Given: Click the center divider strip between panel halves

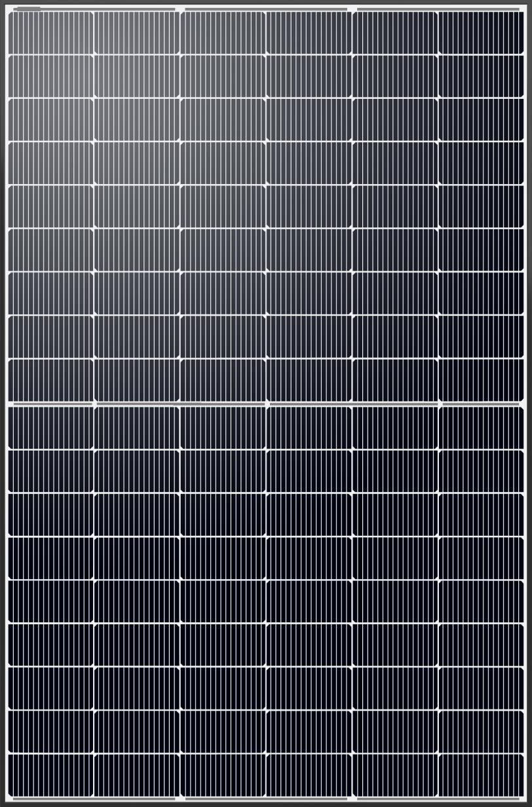Looking at the screenshot, I should pyautogui.click(x=266, y=403).
